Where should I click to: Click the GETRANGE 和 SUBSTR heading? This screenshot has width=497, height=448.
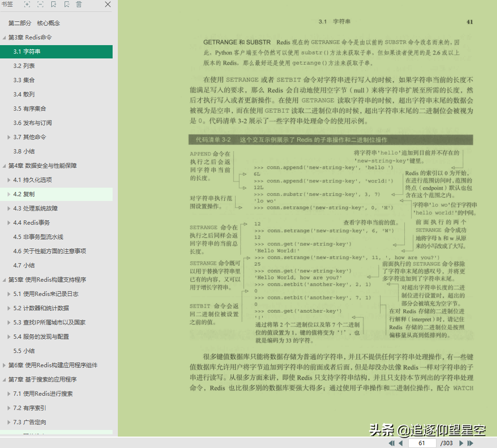click(237, 42)
